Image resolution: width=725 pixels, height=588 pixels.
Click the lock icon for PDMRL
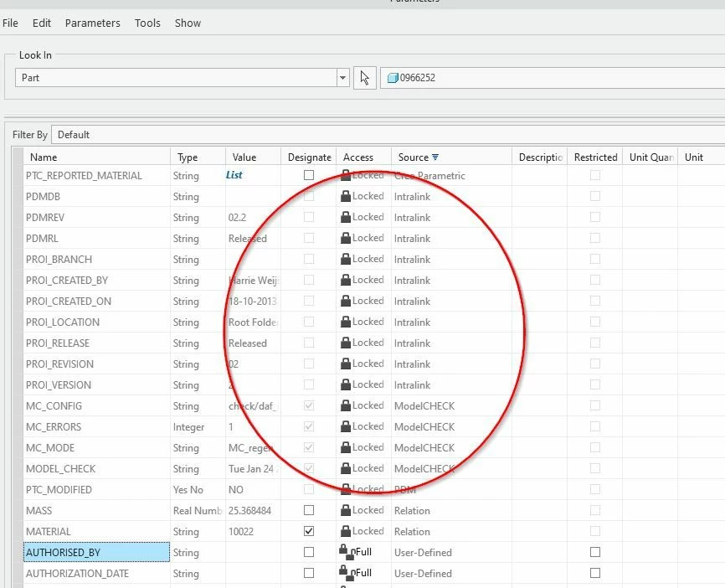pyautogui.click(x=346, y=238)
